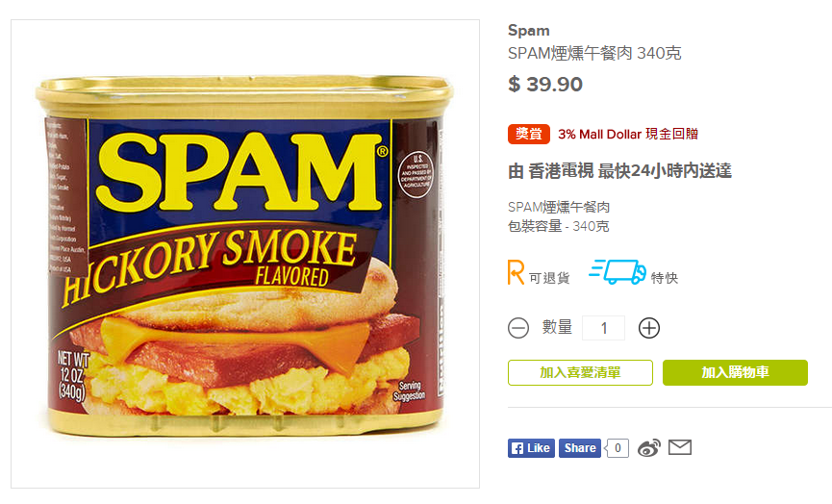Click the returnable R icon
This screenshot has height=504, width=832.
point(516,273)
